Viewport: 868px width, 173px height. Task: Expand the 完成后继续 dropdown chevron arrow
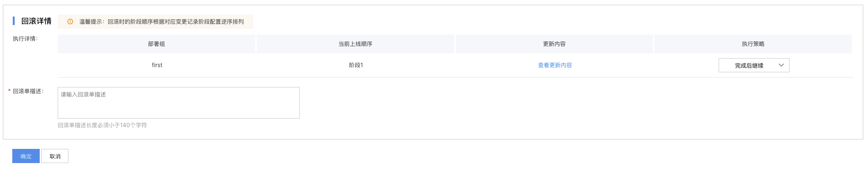(x=781, y=65)
